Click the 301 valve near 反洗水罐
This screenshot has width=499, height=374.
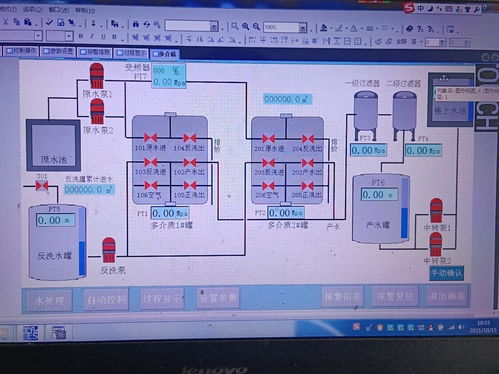(x=42, y=185)
